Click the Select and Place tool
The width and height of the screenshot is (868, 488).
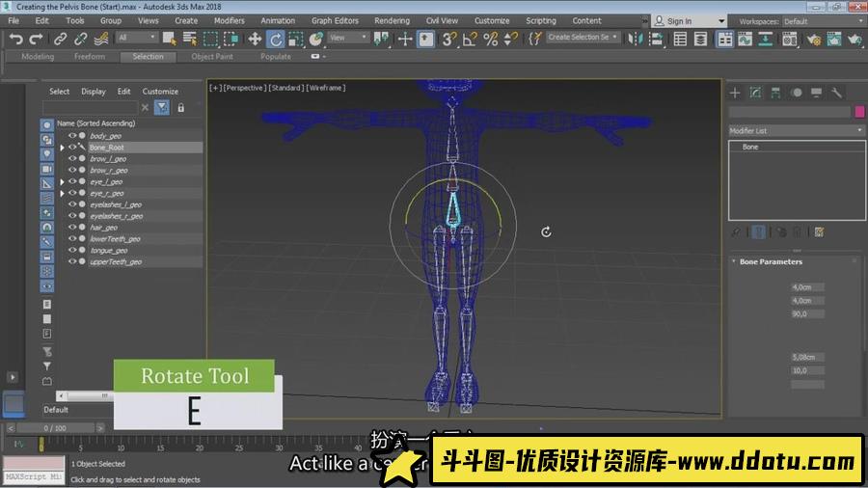coord(316,39)
